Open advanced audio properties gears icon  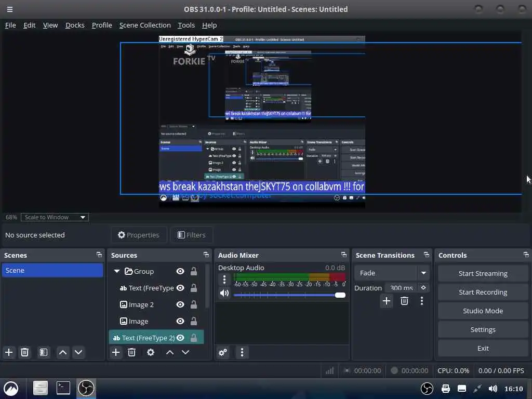tap(223, 352)
